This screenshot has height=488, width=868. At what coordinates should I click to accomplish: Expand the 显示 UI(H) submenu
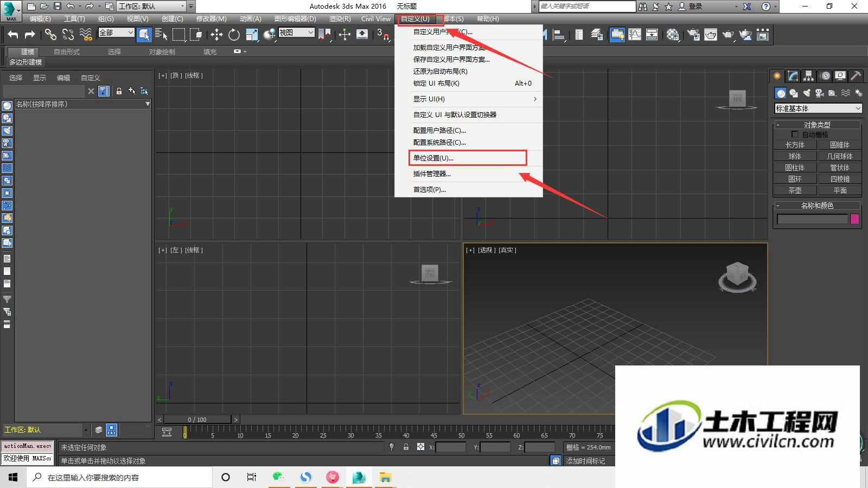[469, 99]
